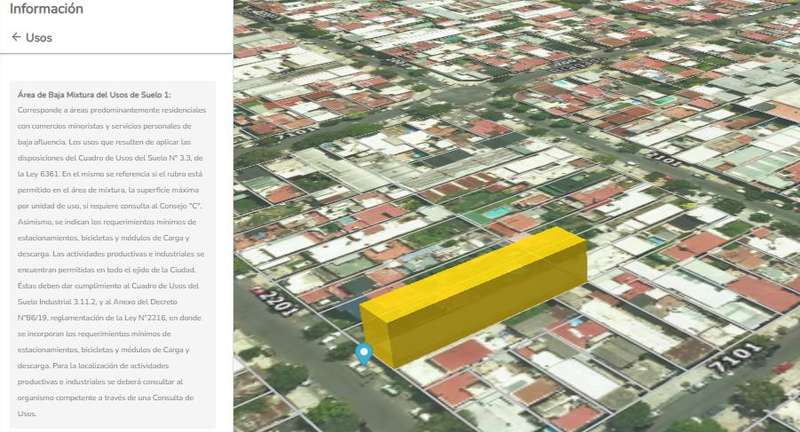Image resolution: width=800 pixels, height=432 pixels.
Task: Click the Información panel heading
Action: point(47,9)
